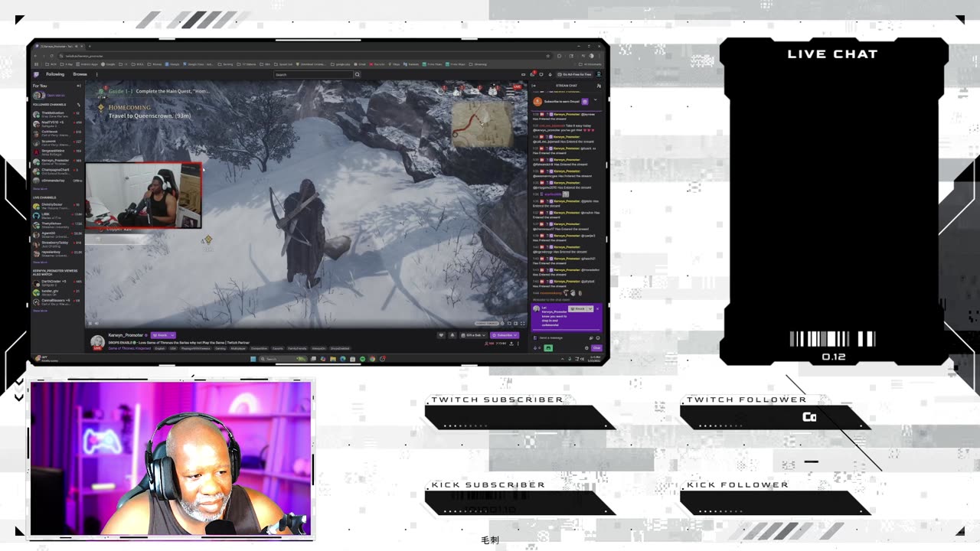Open the three-dot menu beside Browse
Image resolution: width=980 pixels, height=551 pixels.
click(x=96, y=74)
